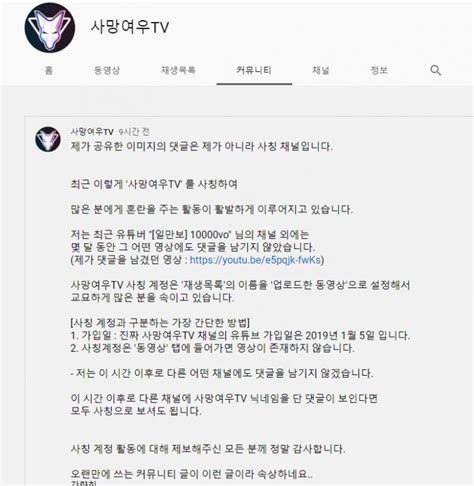The image size is (474, 486).
Task: Open the youtu.be/e5pqjk-fwKs link
Action: [255, 260]
